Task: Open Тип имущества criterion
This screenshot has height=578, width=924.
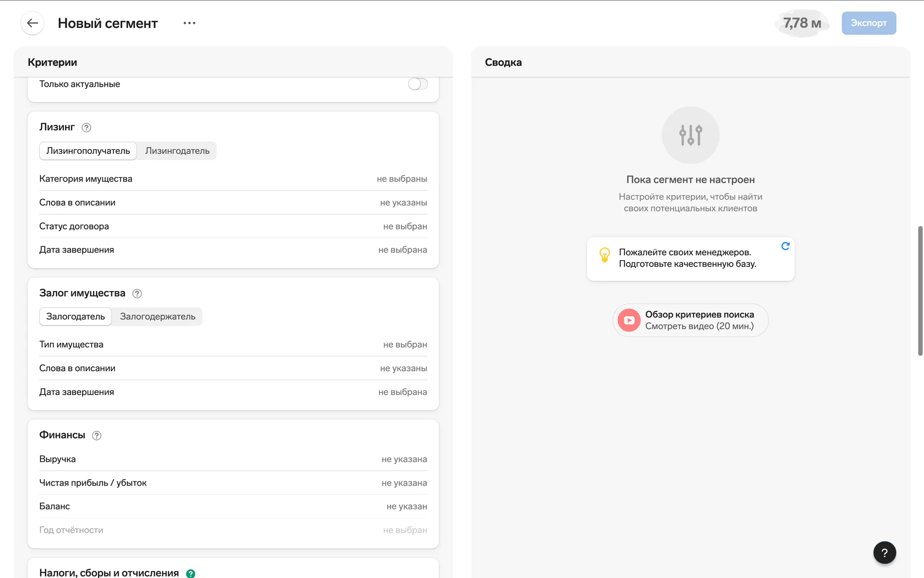Action: [x=233, y=345]
